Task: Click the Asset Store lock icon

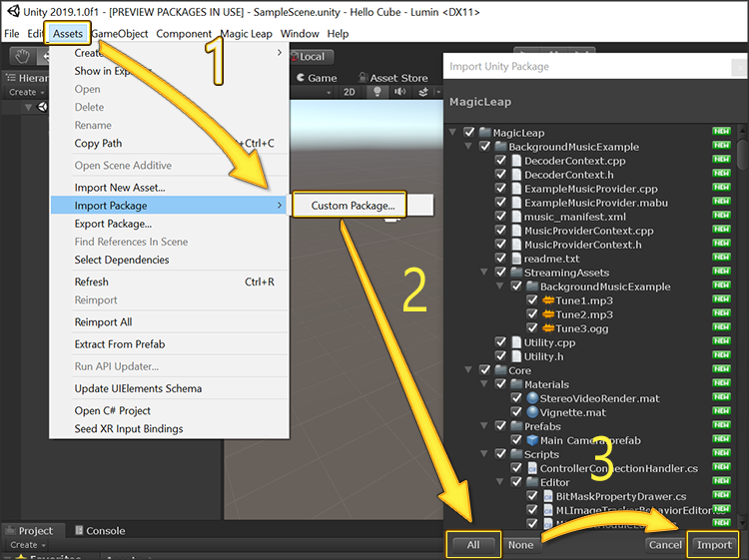Action: point(363,77)
